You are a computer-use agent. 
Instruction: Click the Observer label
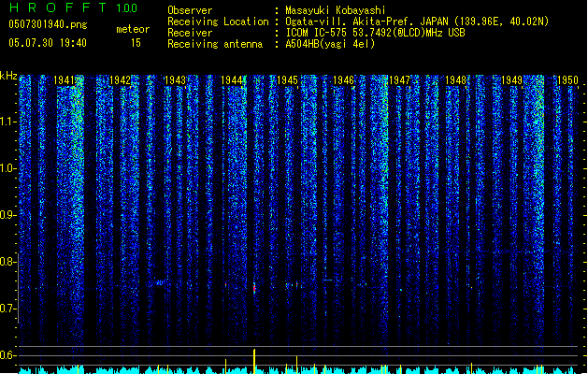pos(190,10)
